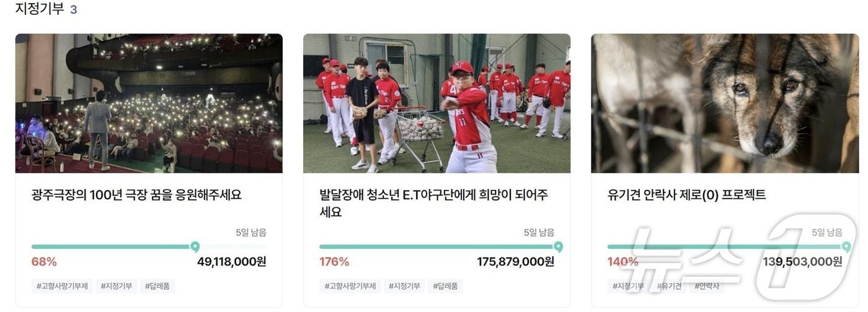Screen dimensions: 868x312
Task: Click the progress pin marker at 68%
Action: pyautogui.click(x=195, y=247)
